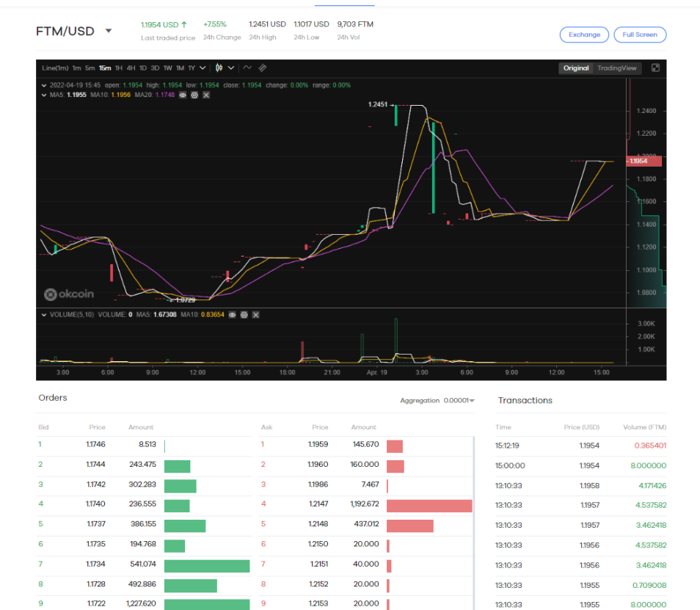Click the 1.2451 USD 24h High value
The image size is (700, 610).
[267, 24]
